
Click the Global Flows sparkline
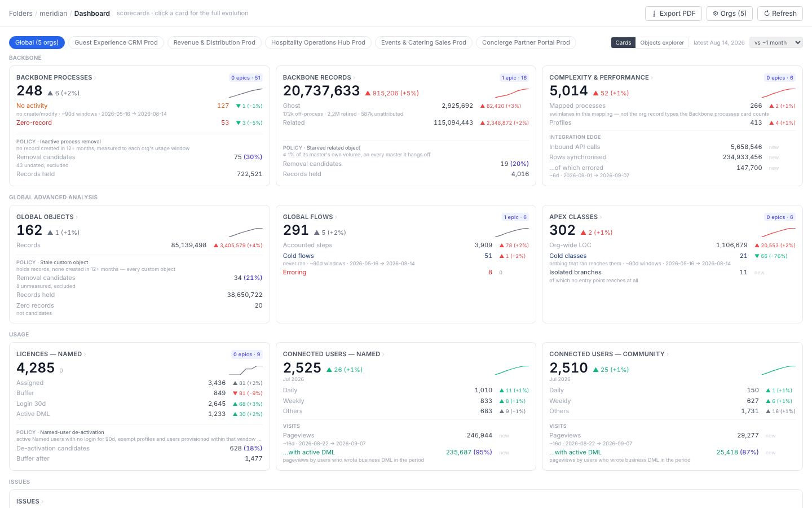click(512, 232)
